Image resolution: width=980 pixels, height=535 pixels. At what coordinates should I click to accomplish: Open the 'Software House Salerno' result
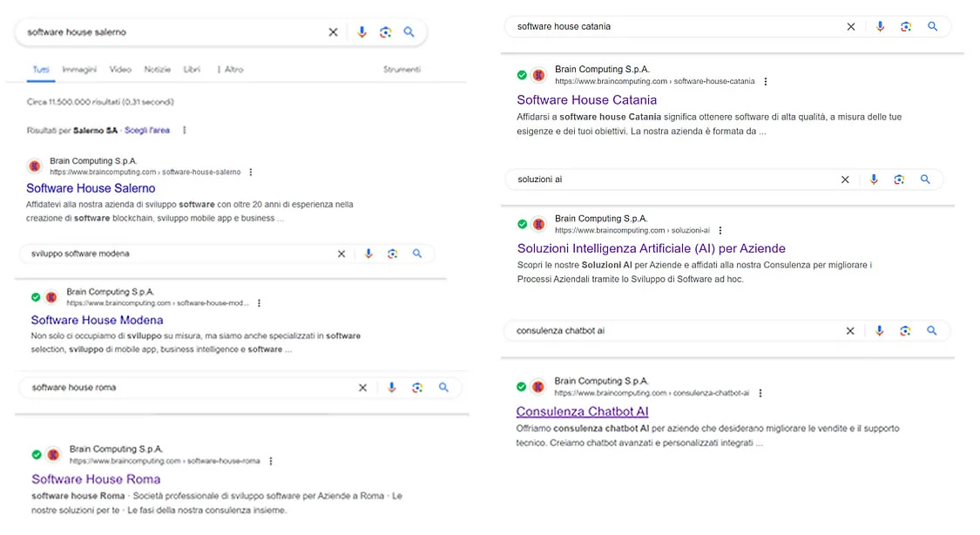pos(91,188)
